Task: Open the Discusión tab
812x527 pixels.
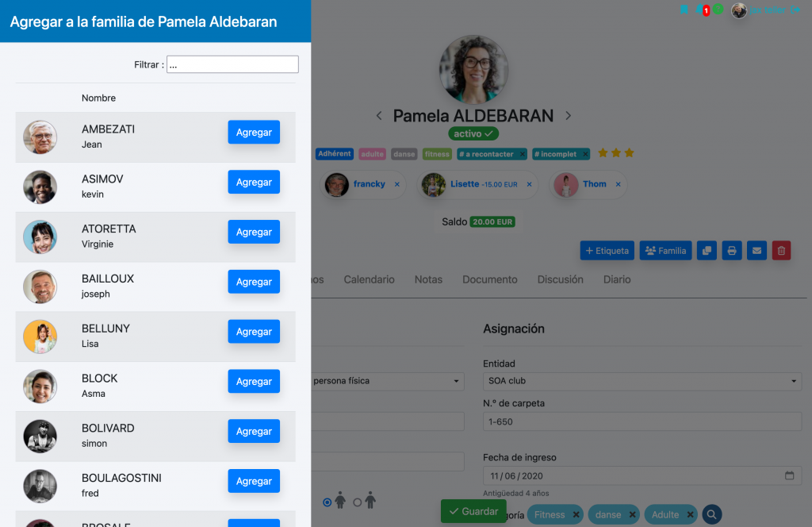Action: point(561,279)
